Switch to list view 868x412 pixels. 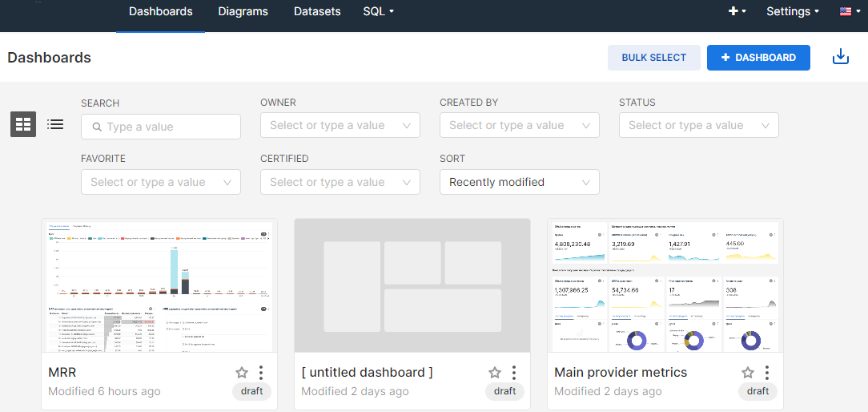55,124
